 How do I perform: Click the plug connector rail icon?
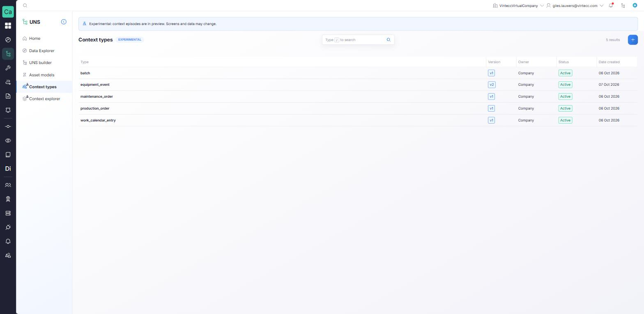8,227
